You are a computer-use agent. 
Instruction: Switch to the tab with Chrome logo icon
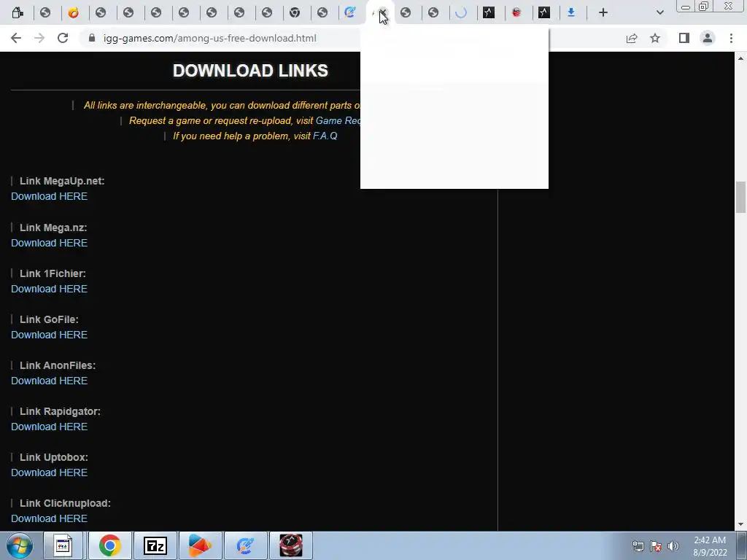(295, 12)
